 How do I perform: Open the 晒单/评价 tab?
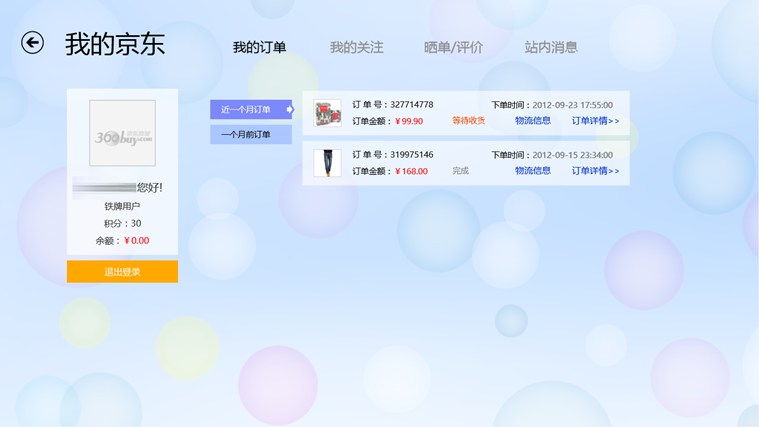click(x=454, y=47)
